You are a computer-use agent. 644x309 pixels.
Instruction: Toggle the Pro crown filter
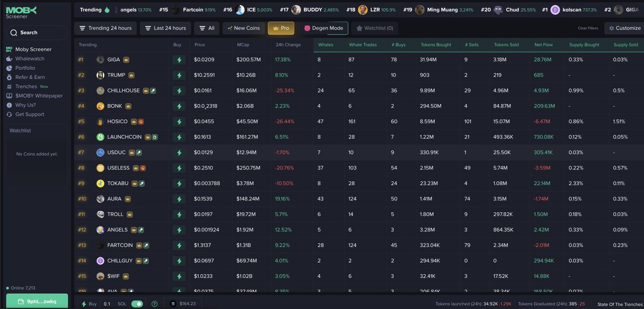281,28
